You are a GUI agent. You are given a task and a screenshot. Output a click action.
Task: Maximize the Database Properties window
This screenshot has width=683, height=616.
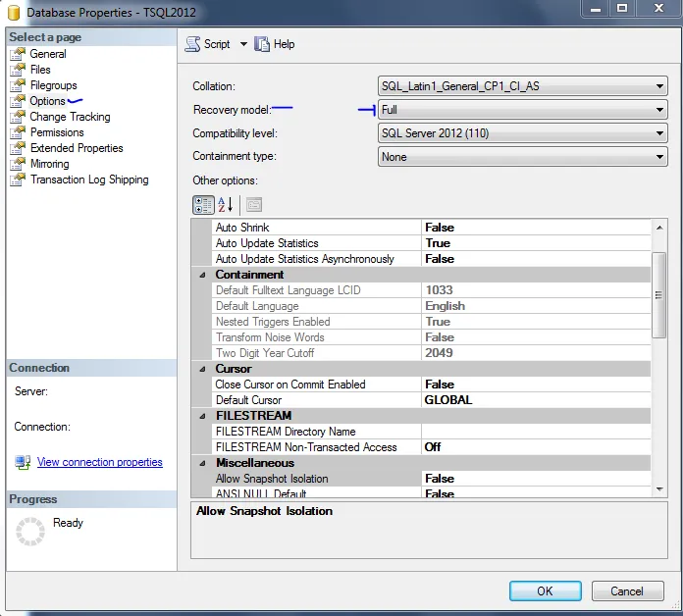pos(622,9)
